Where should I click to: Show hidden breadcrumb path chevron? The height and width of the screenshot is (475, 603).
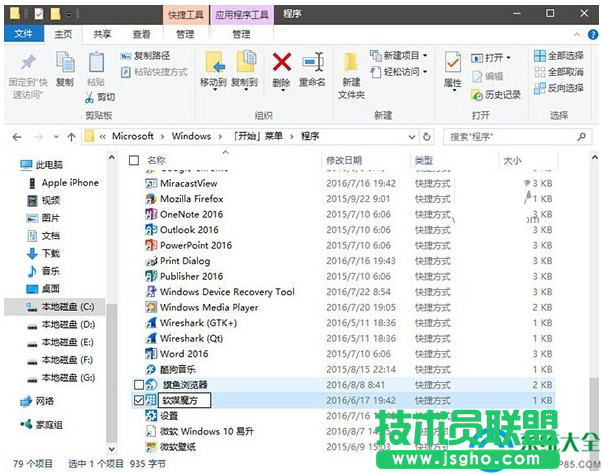coord(103,137)
